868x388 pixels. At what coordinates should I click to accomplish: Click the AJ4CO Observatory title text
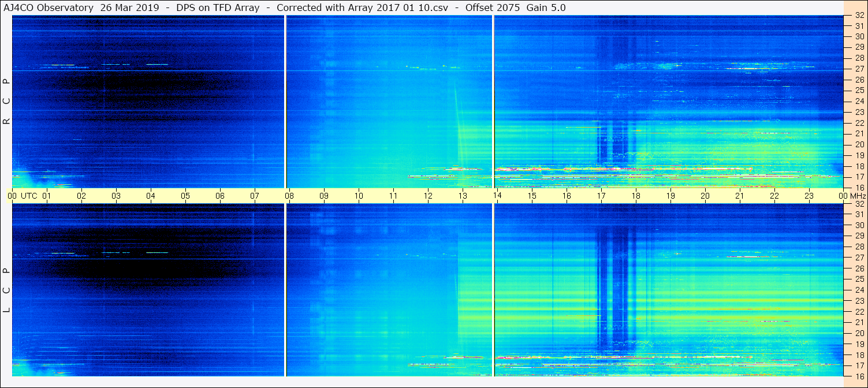[49, 8]
